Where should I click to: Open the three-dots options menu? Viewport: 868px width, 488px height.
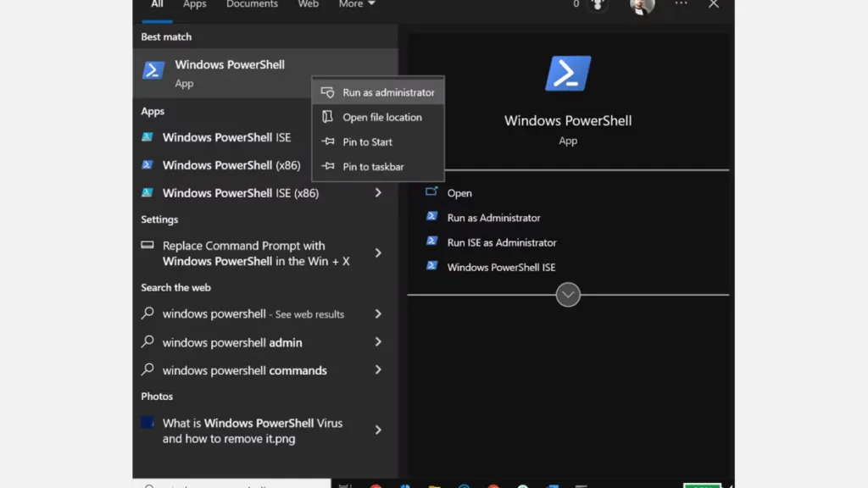tap(681, 4)
